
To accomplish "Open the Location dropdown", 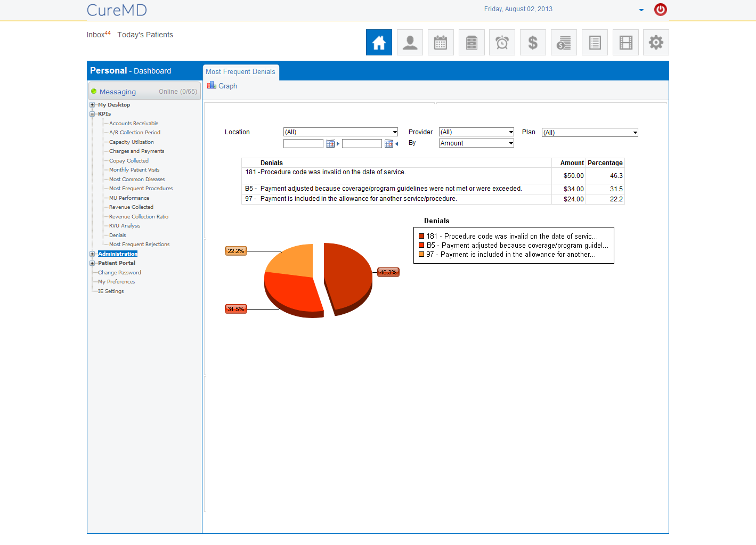I will (340, 132).
